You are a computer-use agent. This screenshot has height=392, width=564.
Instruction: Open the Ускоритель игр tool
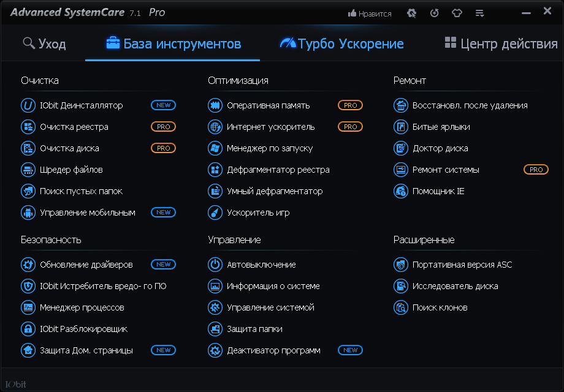pyautogui.click(x=256, y=213)
